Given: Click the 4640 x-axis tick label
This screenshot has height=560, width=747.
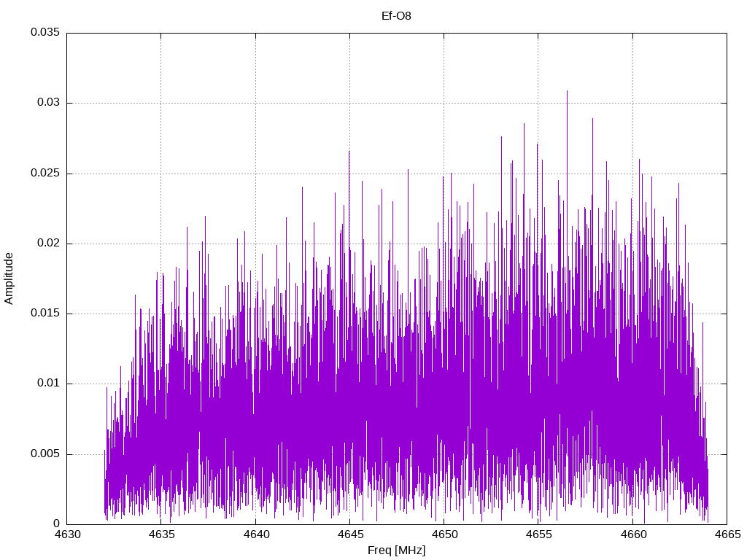Looking at the screenshot, I should click(256, 534).
